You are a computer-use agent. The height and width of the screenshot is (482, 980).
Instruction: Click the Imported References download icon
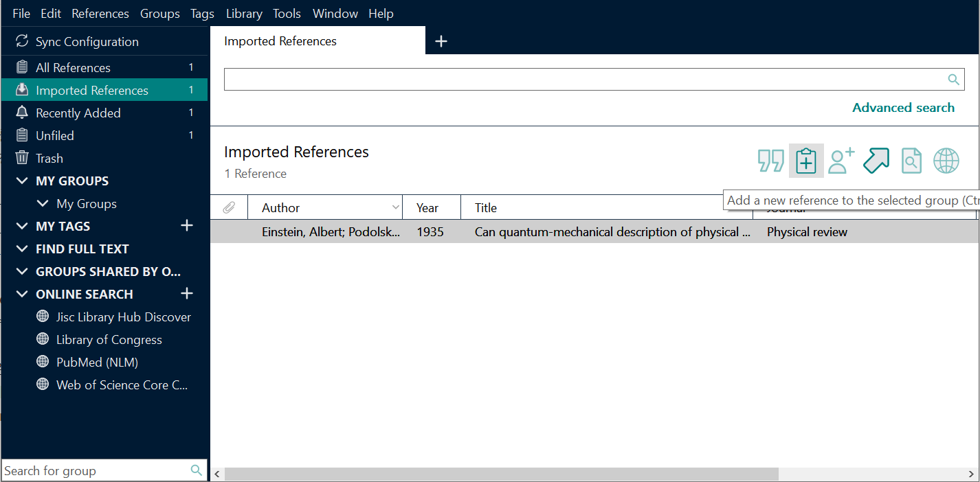tap(22, 90)
